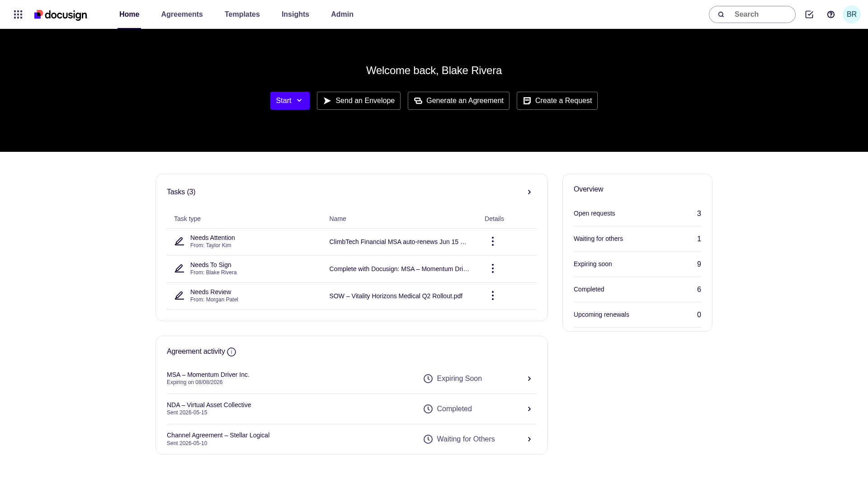This screenshot has width=868, height=488.
Task: Click the 'Needs To Sign' task type label
Action: [x=211, y=265]
